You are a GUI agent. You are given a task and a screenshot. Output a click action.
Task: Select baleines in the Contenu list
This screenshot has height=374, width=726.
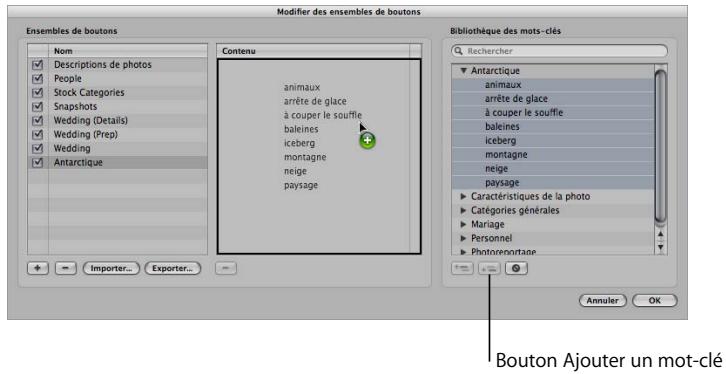click(301, 129)
